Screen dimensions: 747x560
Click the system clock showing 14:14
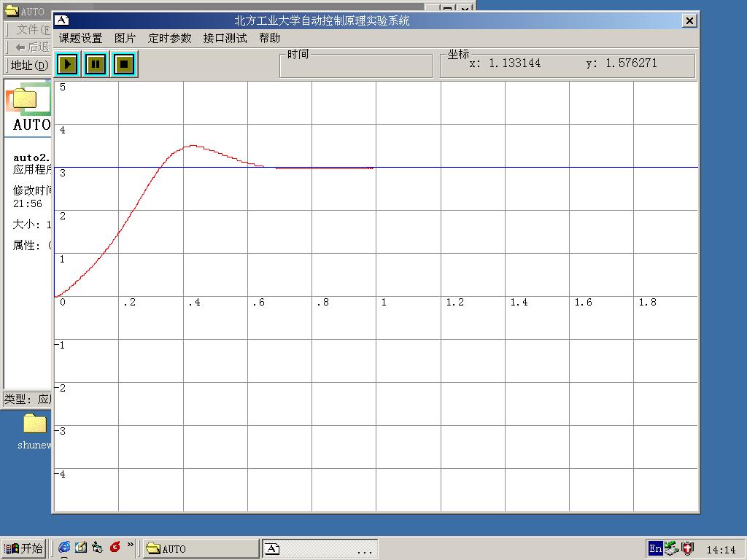coord(721,549)
